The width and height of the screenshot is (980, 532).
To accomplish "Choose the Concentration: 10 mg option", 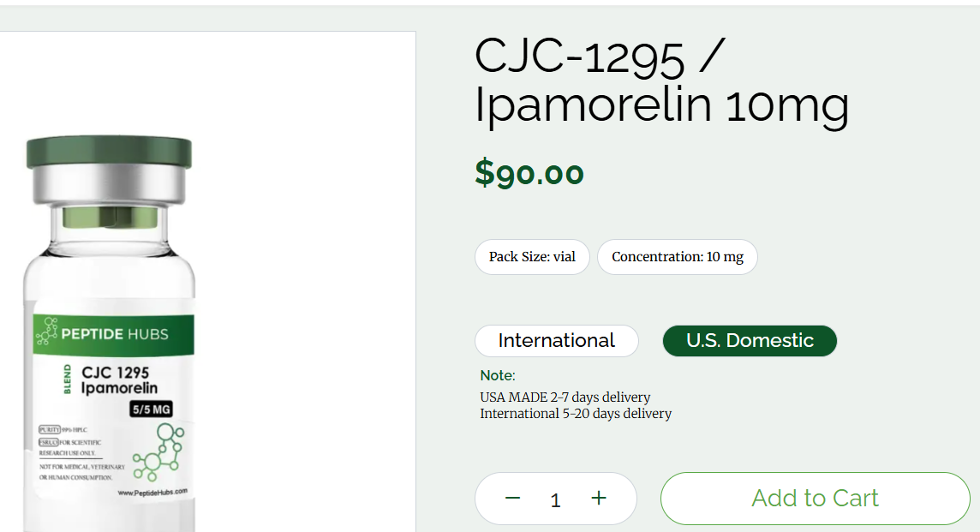I will click(677, 257).
